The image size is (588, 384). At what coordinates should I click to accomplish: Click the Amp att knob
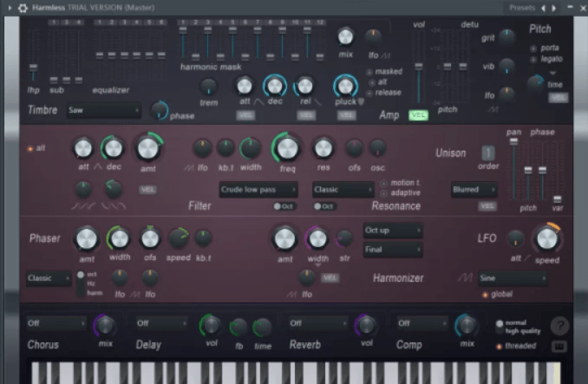(245, 86)
